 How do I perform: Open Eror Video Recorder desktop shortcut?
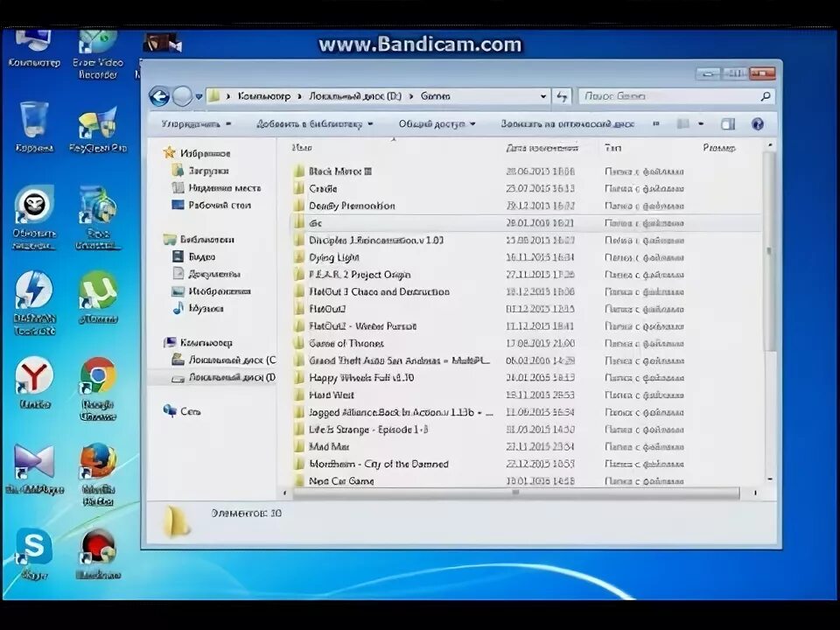coord(98,54)
